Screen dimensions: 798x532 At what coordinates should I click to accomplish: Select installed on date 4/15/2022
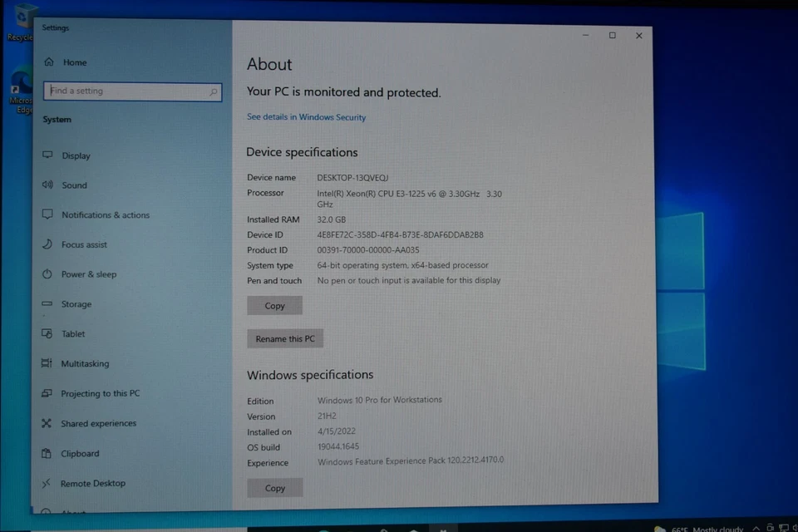click(337, 431)
